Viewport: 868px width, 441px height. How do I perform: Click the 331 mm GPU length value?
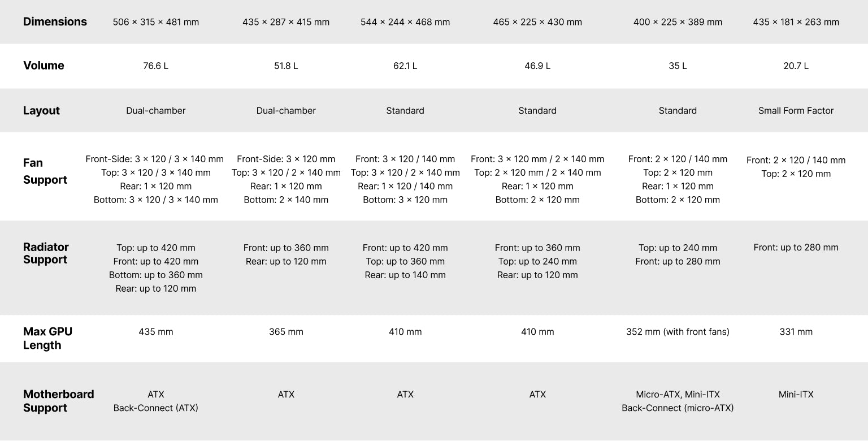pyautogui.click(x=796, y=332)
